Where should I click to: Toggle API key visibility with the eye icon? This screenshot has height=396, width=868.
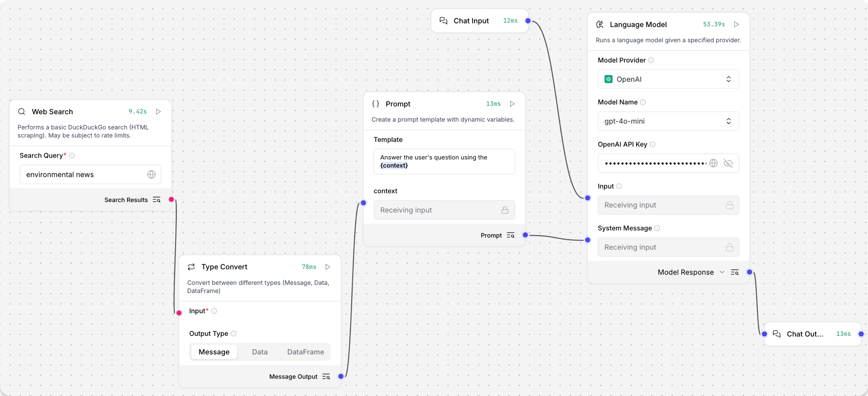728,163
